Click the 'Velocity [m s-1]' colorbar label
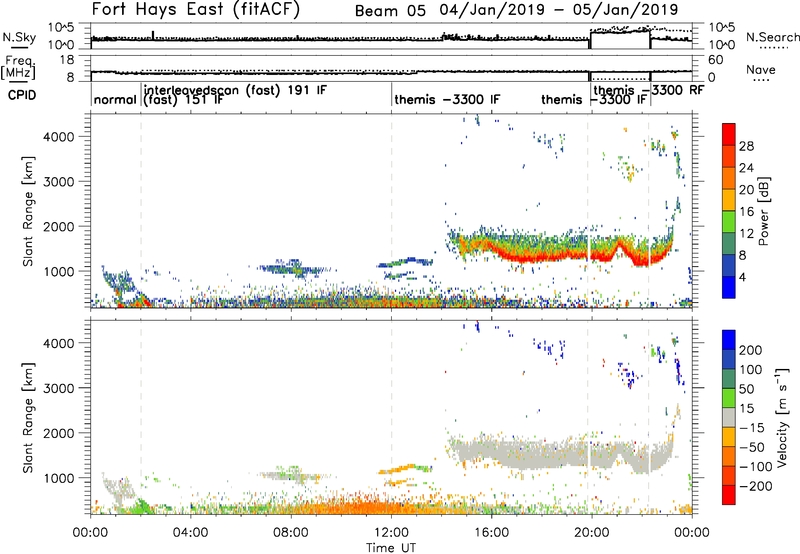Viewport: 800px width, 554px height. pos(782,417)
